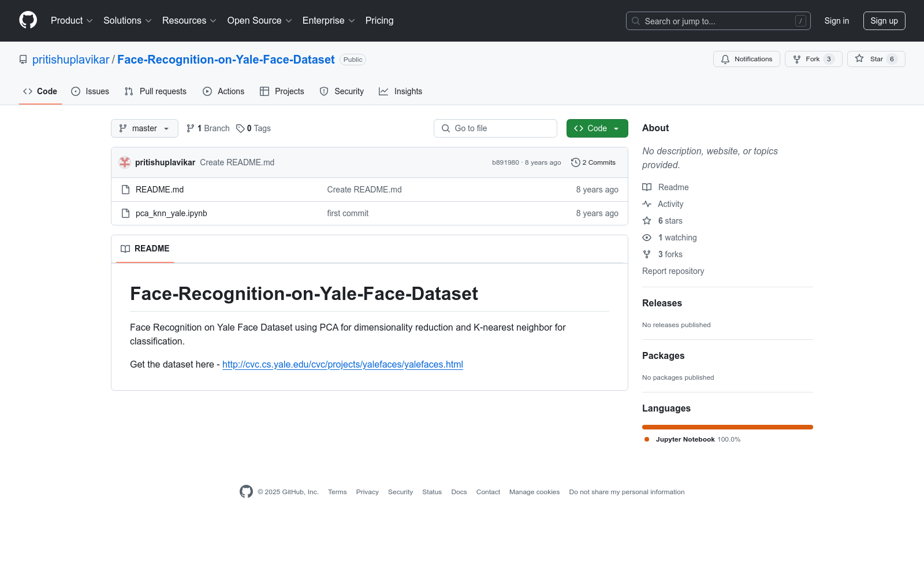This screenshot has width=924, height=578.
Task: Open the master branch dropdown
Action: click(144, 128)
